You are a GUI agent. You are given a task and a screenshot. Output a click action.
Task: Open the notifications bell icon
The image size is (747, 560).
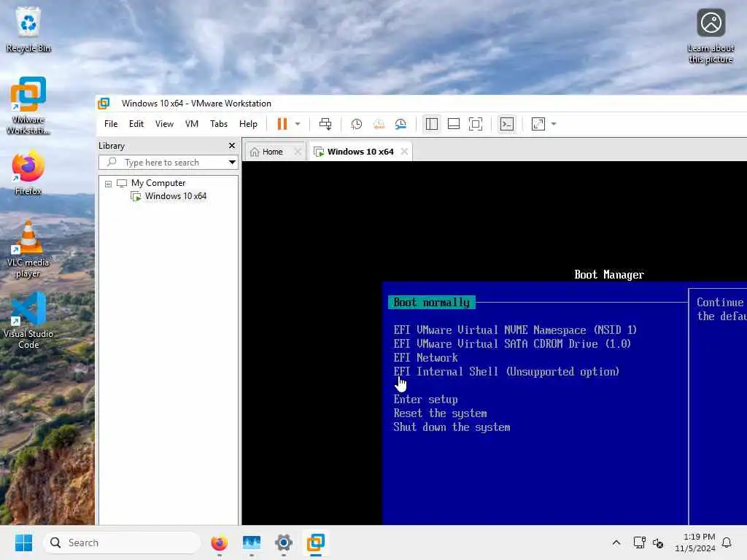tap(727, 542)
